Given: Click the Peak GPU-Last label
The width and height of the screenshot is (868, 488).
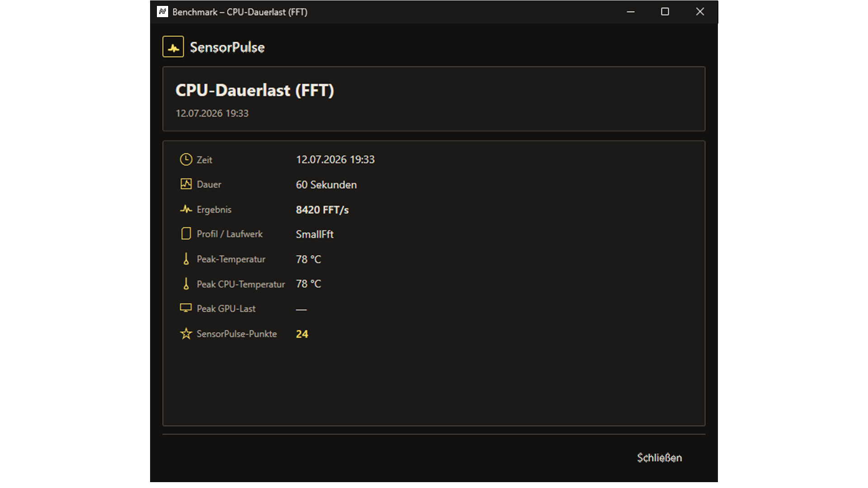Looking at the screenshot, I should pyautogui.click(x=226, y=309).
